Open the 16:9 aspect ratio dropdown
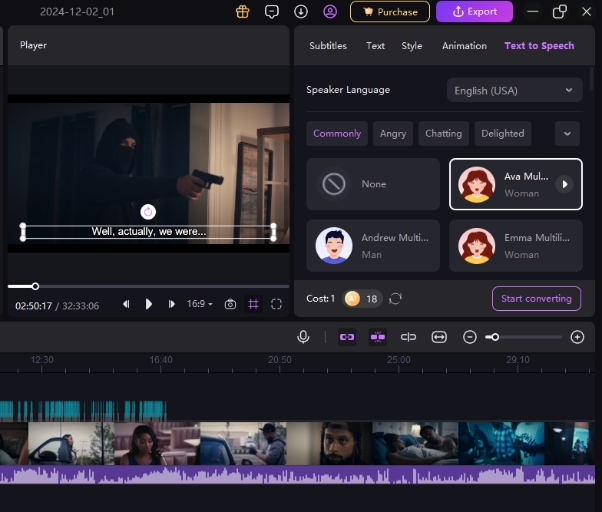 click(x=199, y=304)
